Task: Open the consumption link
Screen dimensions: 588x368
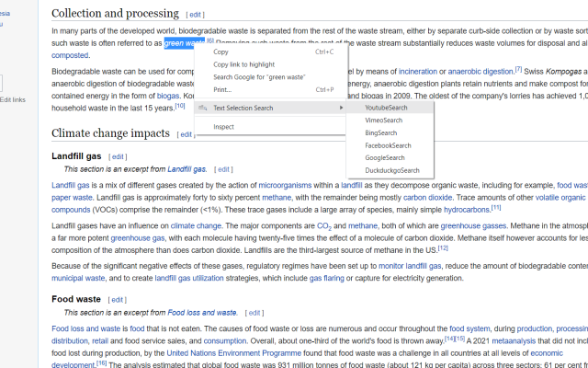Action: (224, 341)
